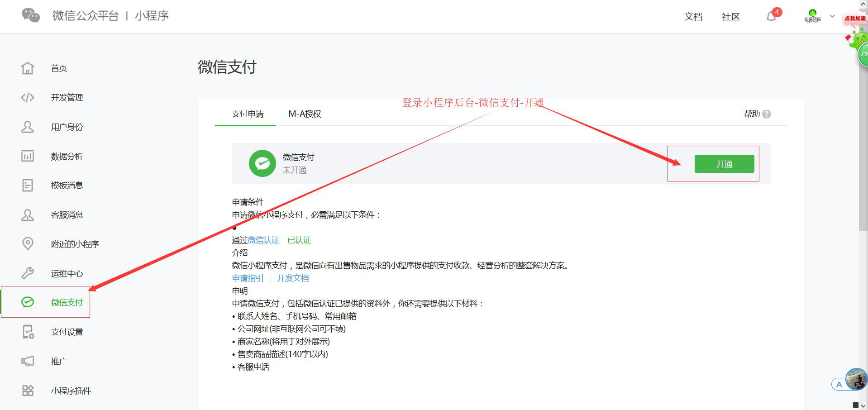Click the green WeChat Pay round logo
This screenshot has height=410, width=868.
click(262, 163)
